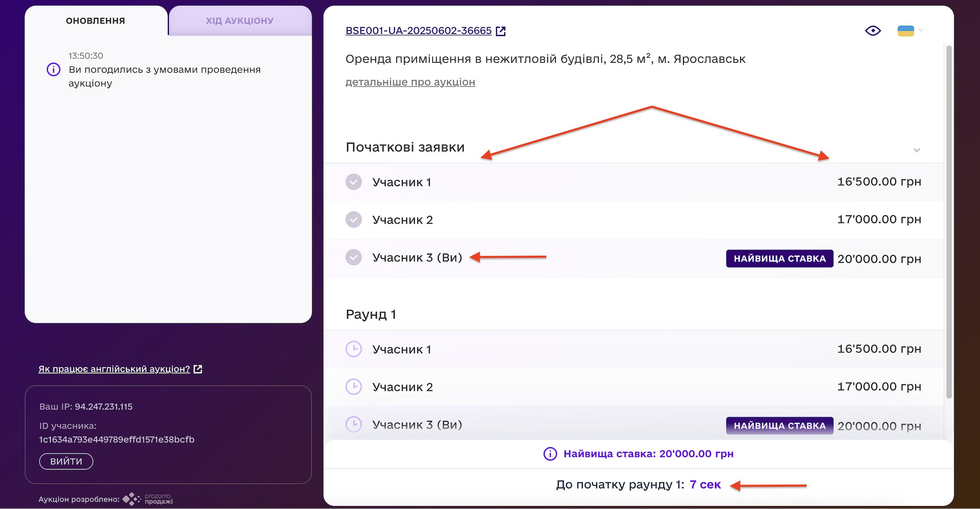980x509 pixels.
Task: Click the external link icon beside auction ID
Action: tap(501, 31)
